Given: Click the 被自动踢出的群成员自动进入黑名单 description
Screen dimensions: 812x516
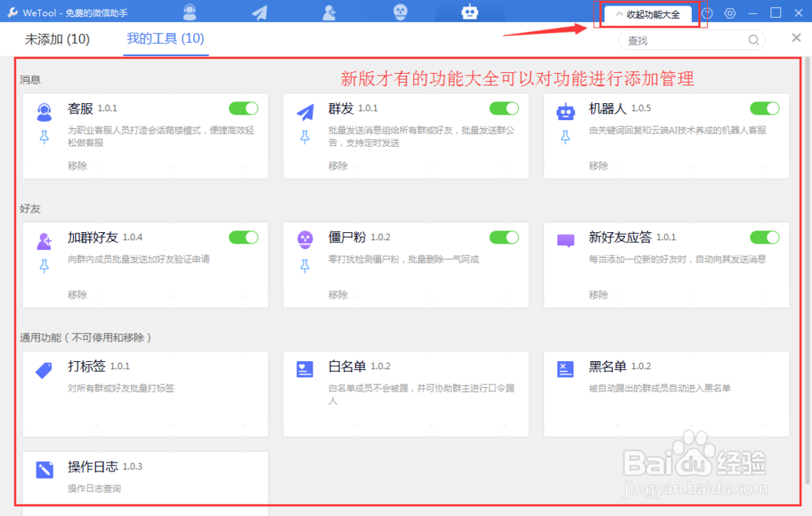Looking at the screenshot, I should point(659,388).
